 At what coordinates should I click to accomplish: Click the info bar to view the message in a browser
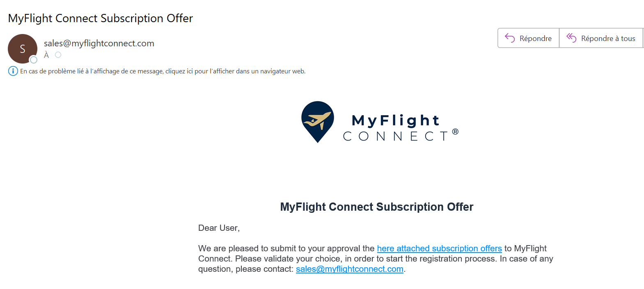[163, 71]
